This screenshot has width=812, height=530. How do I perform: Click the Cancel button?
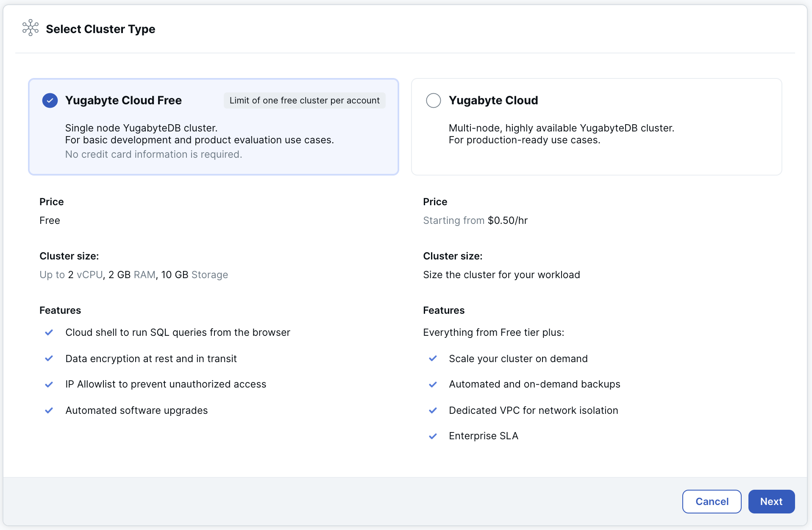click(x=712, y=502)
